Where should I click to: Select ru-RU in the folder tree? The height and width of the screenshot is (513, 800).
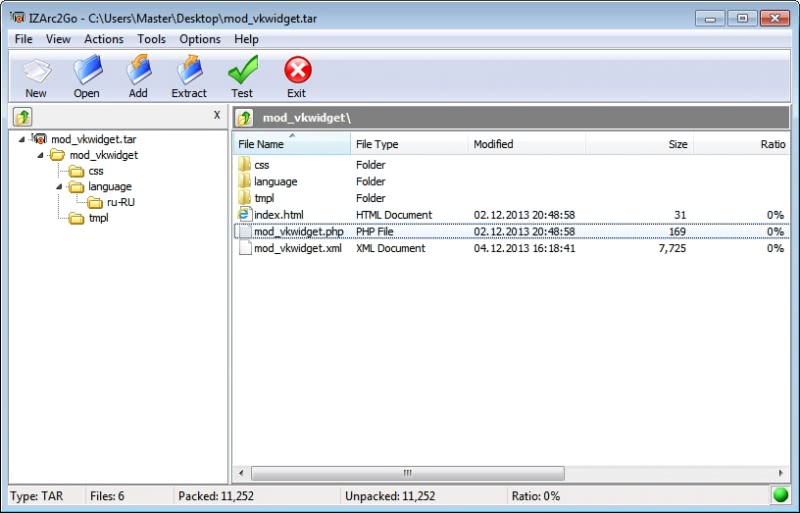121,203
